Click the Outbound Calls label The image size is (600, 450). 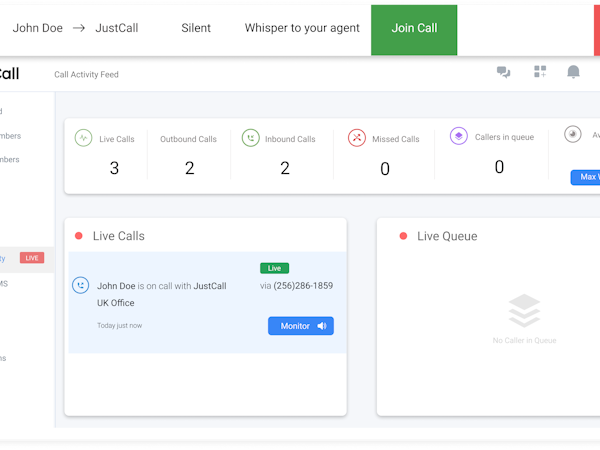pos(188,139)
